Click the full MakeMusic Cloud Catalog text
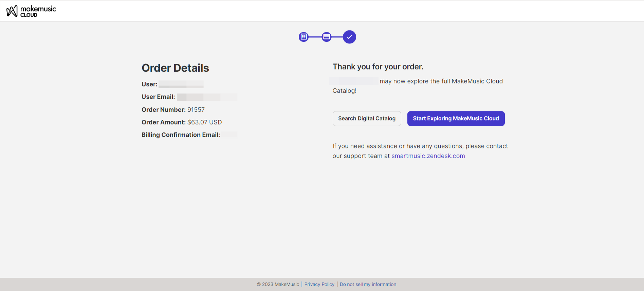 pyautogui.click(x=472, y=81)
